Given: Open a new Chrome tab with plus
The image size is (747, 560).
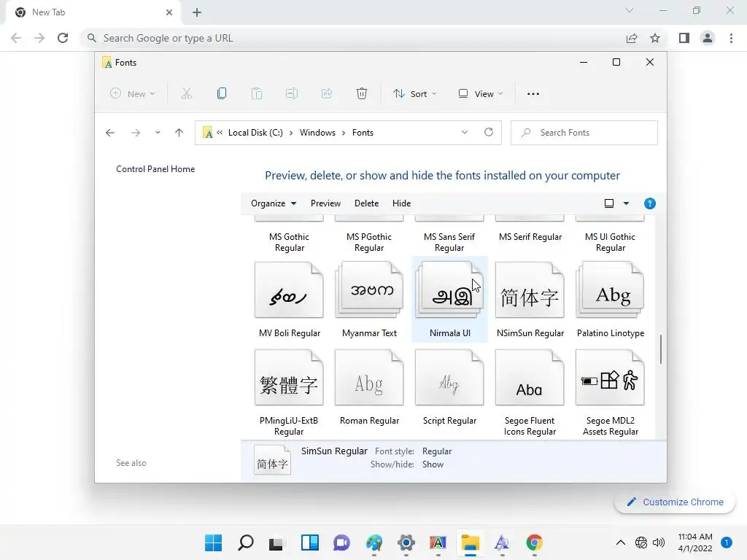Looking at the screenshot, I should click(x=197, y=12).
